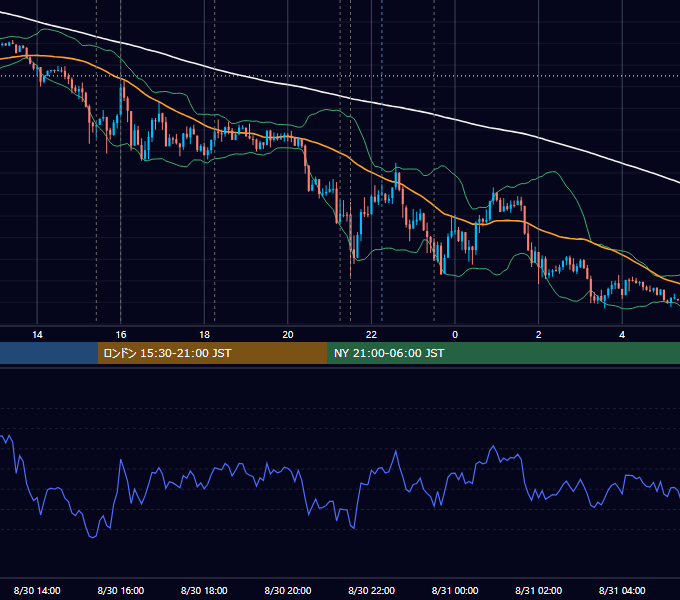This screenshot has width=680, height=600.
Task: Click hour label 2 on price chart axis
Action: [539, 335]
